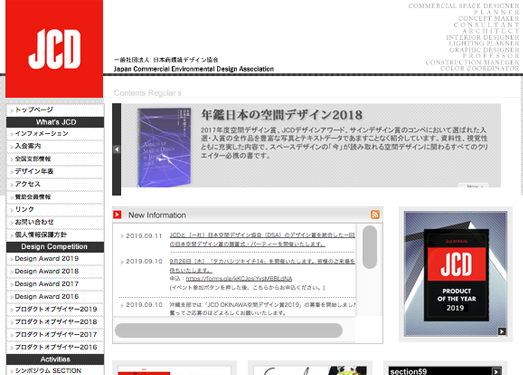The width and height of the screenshot is (523, 375).
Task: Open プロダクトオブザイヤー2018 link
Action: coord(55,322)
